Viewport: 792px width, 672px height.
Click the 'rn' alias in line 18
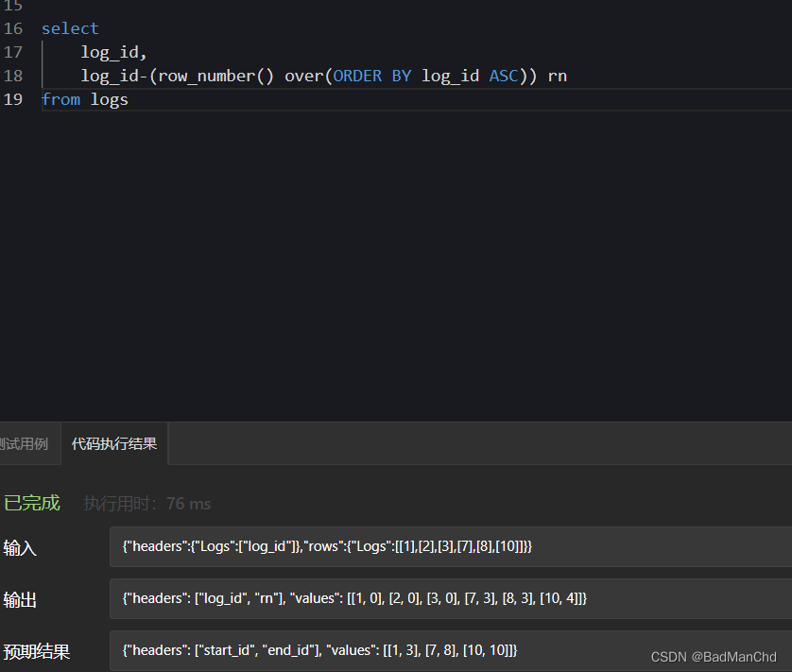click(x=558, y=77)
